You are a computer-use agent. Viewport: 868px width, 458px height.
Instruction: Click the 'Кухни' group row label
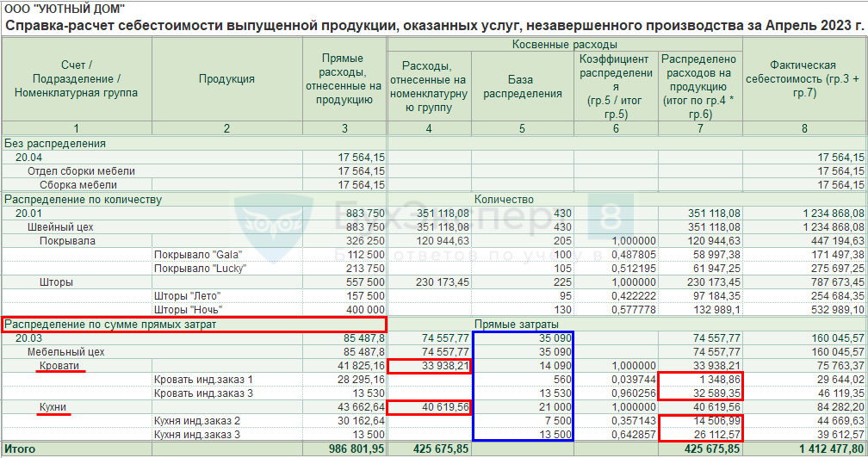pyautogui.click(x=53, y=407)
